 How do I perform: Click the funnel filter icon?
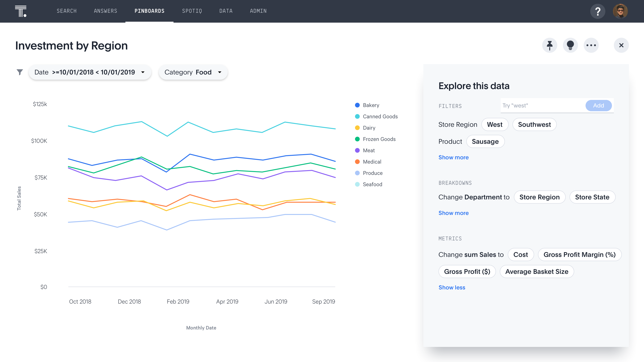(20, 72)
